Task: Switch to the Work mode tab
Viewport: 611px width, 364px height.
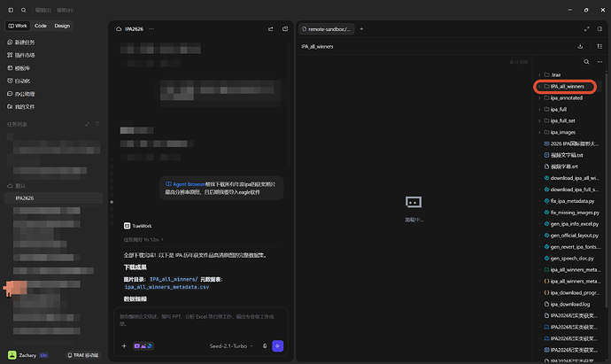Action: pos(18,26)
